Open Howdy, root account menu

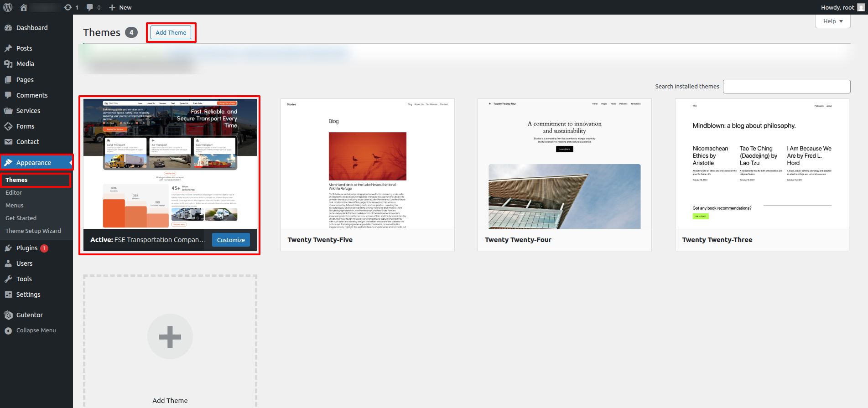coord(842,7)
